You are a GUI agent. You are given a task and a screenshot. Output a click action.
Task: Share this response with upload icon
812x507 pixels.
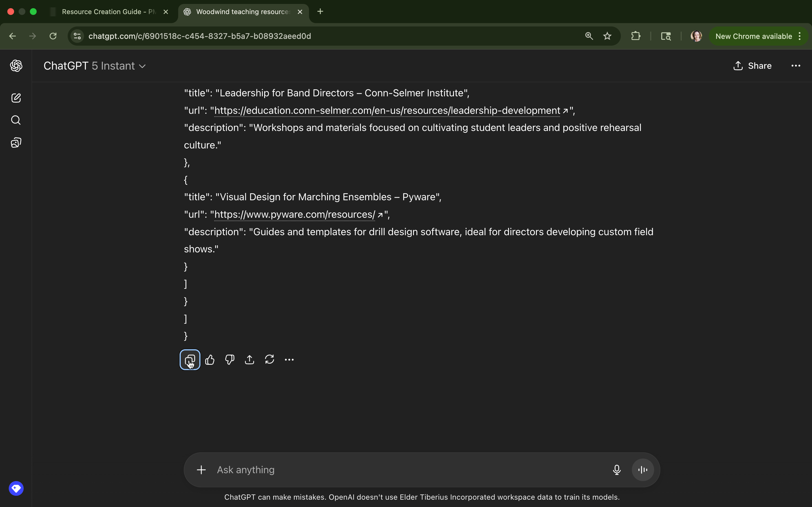[x=249, y=360]
